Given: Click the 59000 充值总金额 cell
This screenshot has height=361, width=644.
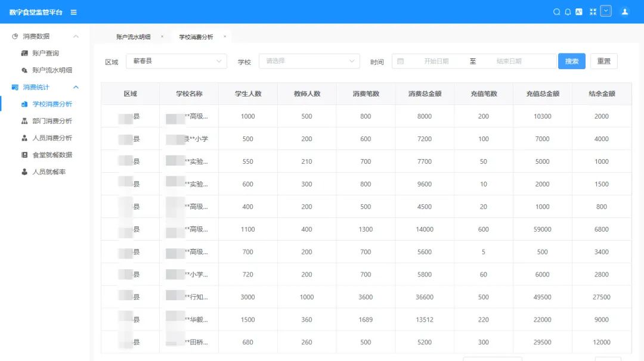Looking at the screenshot, I should (x=542, y=229).
